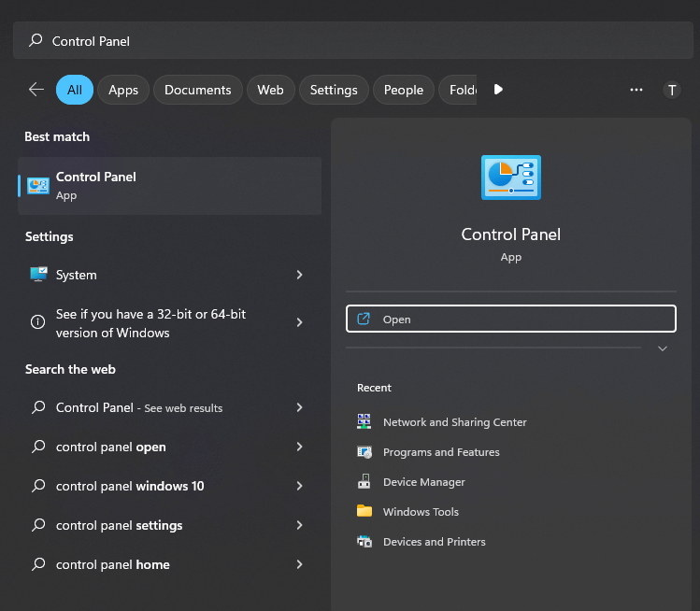Switch to the Folders filter tab
Screen dimensions: 700x611
(x=458, y=90)
